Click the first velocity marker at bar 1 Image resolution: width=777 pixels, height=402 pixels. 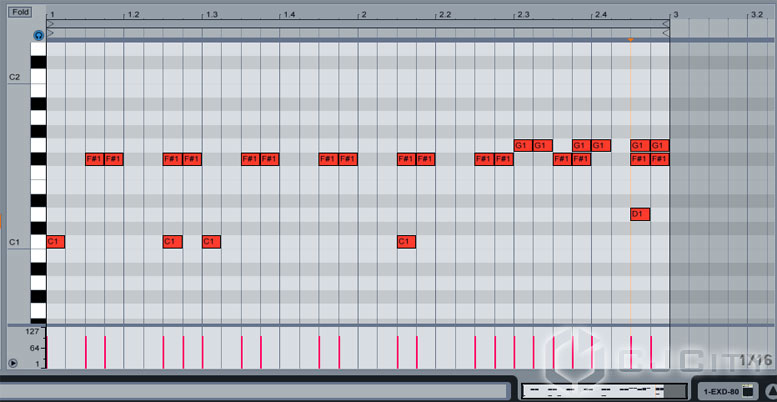(x=47, y=352)
